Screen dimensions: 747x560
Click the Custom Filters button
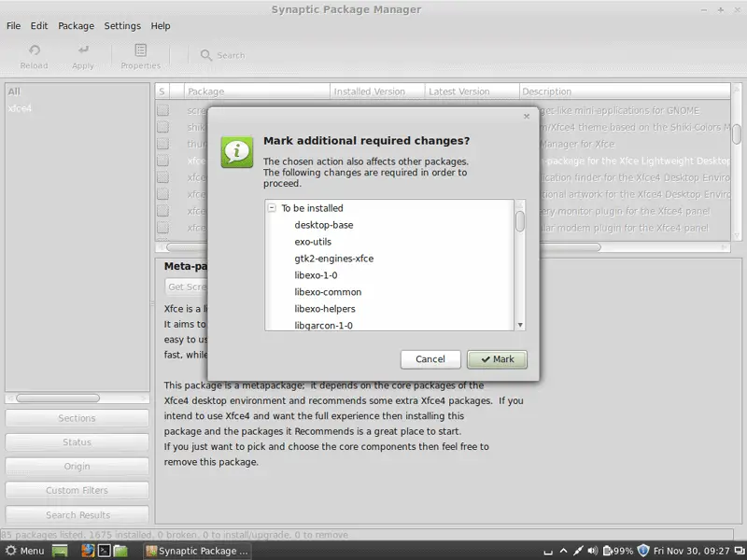tap(78, 491)
